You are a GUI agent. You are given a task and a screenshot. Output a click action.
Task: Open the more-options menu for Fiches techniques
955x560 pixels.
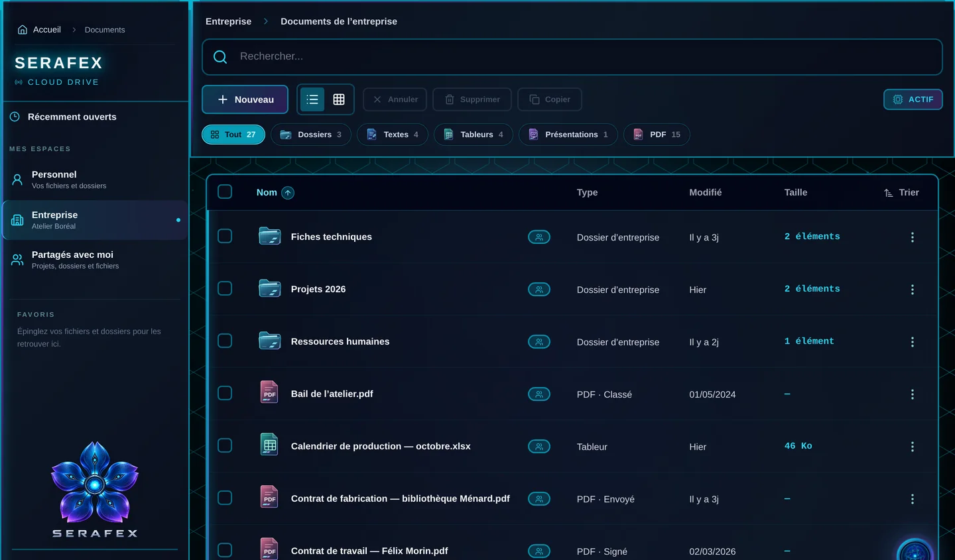click(x=913, y=237)
